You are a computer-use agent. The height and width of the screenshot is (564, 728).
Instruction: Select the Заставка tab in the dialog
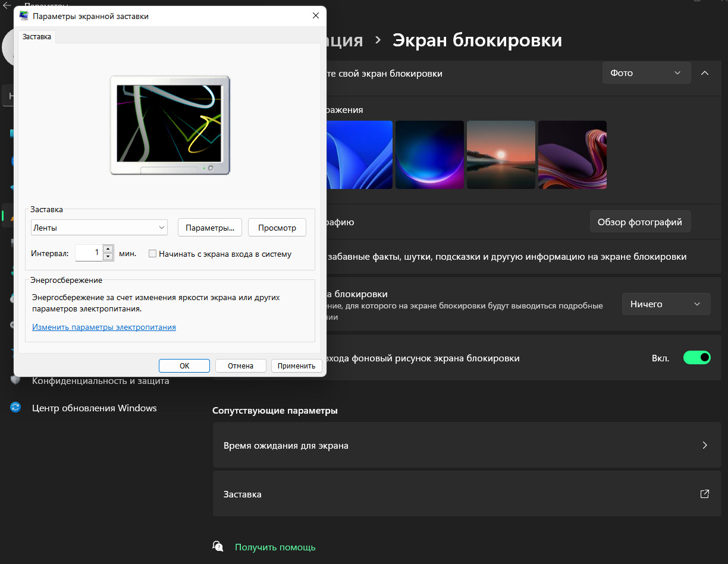click(x=37, y=37)
